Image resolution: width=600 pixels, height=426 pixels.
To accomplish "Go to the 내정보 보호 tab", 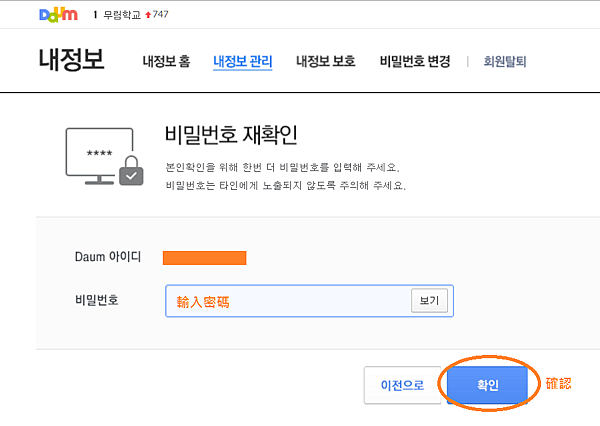I will click(x=325, y=61).
